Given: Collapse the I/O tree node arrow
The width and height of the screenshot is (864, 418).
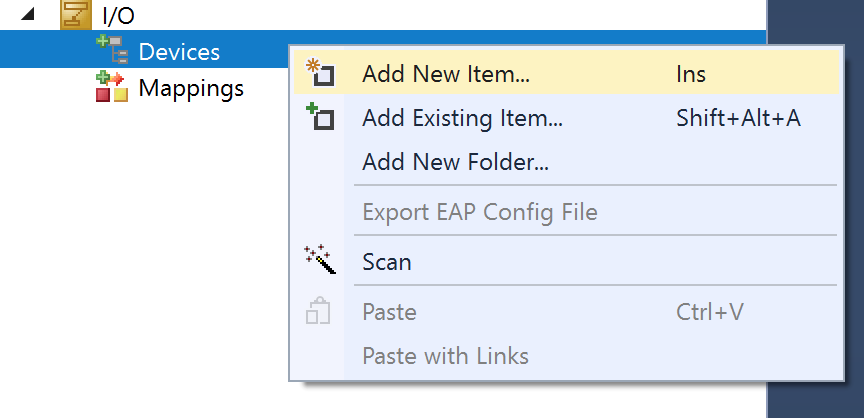Looking at the screenshot, I should (x=28, y=16).
